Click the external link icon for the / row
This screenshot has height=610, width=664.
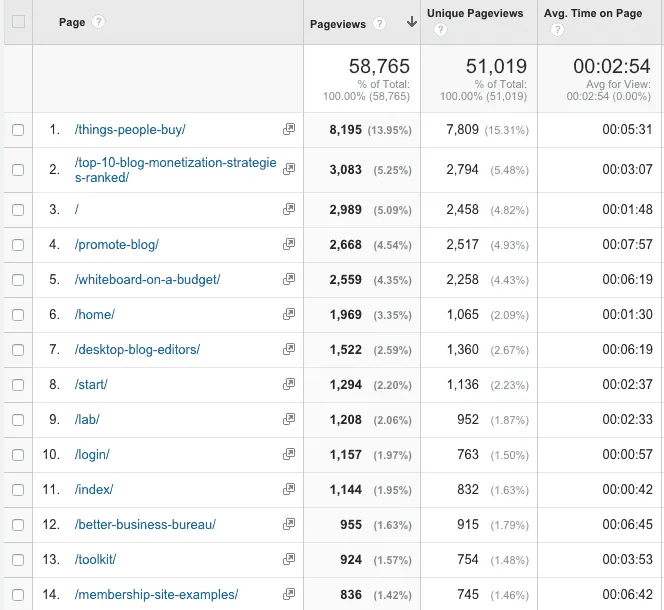click(289, 209)
